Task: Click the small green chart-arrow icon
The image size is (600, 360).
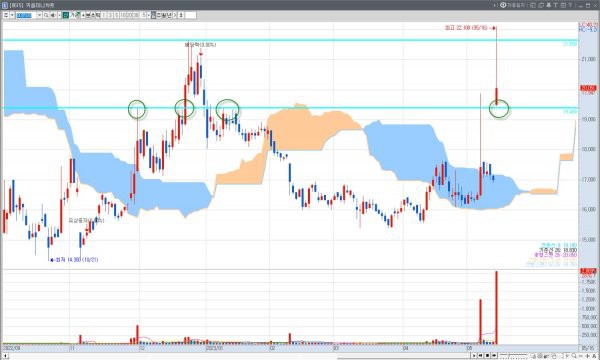Action: [78, 15]
